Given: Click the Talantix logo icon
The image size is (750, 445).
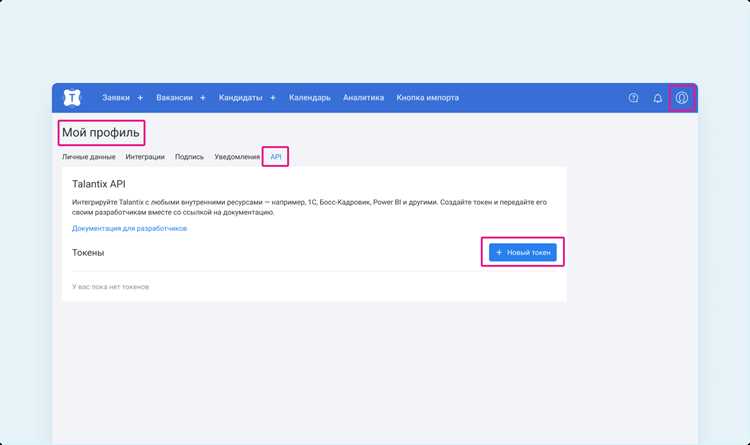Looking at the screenshot, I should [x=72, y=98].
